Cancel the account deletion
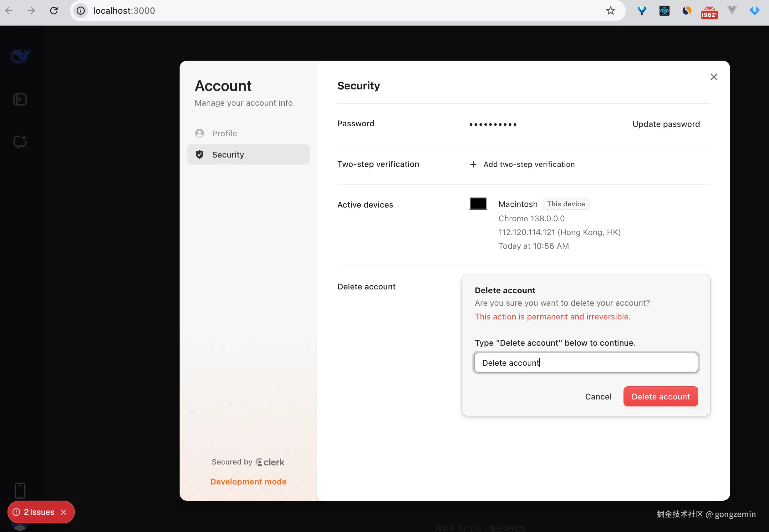This screenshot has width=769, height=532. coord(598,397)
